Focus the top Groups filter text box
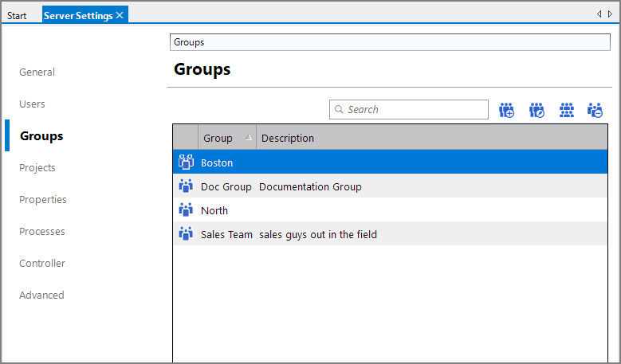The image size is (621, 364). pos(390,42)
